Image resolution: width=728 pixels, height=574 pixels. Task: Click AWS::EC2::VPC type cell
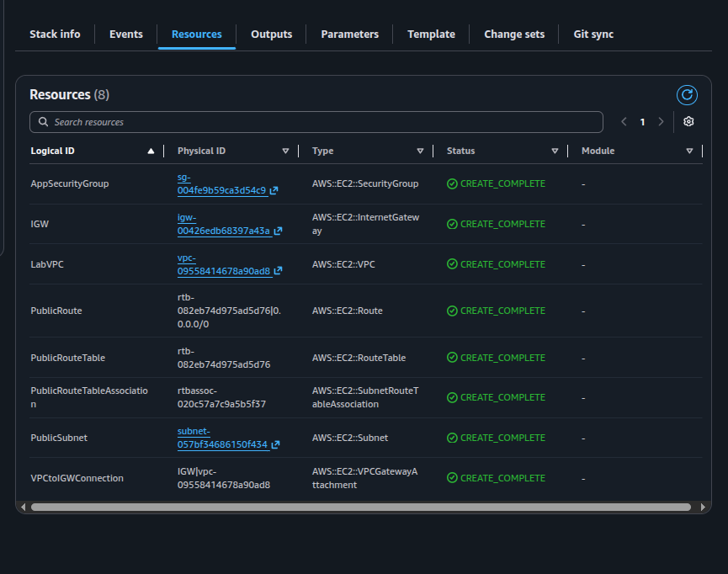click(343, 264)
